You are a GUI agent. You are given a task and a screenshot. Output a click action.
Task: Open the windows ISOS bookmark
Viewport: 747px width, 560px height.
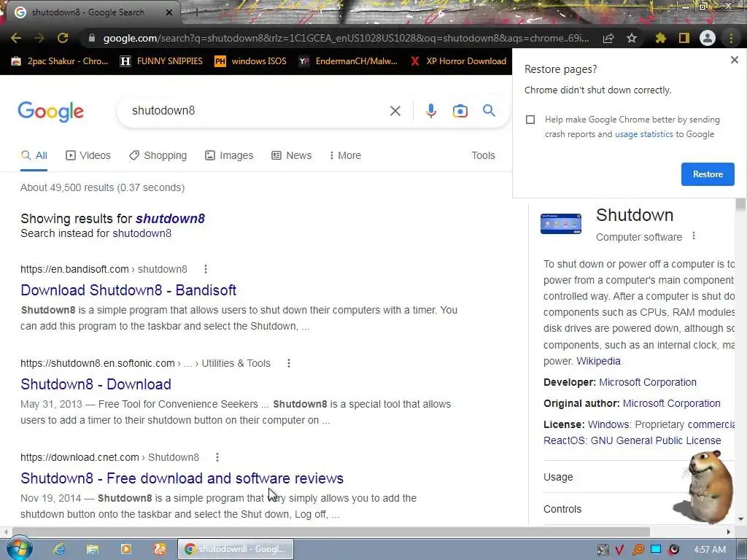pos(251,61)
